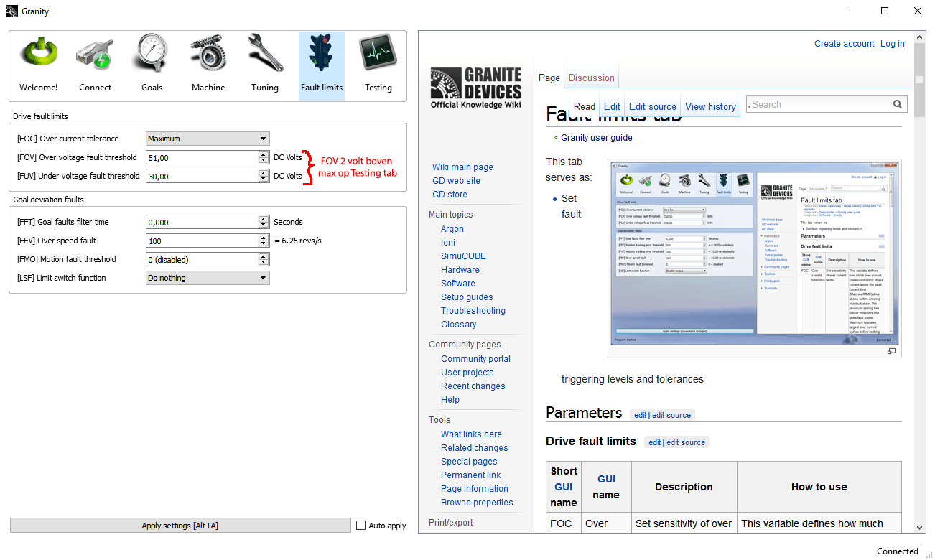Click the Over speed fault value field

[202, 241]
